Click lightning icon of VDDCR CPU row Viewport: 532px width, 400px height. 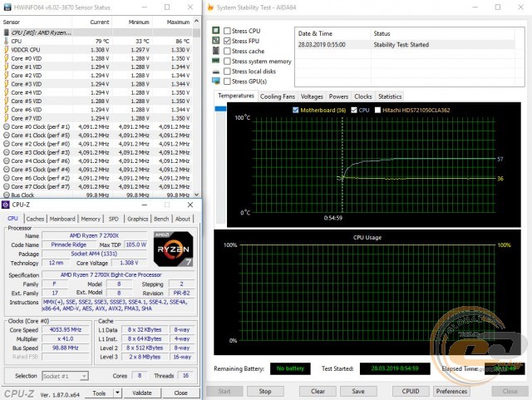click(x=6, y=50)
